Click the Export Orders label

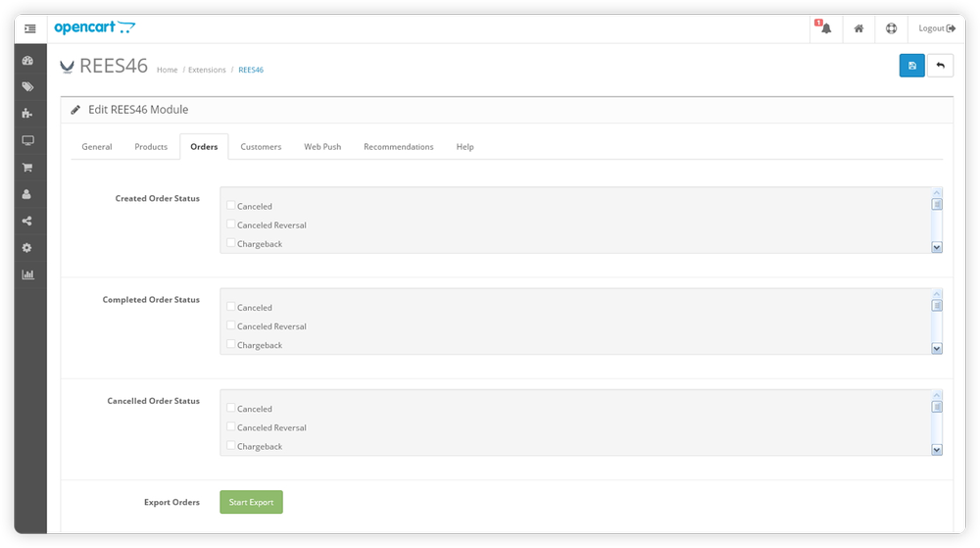171,502
